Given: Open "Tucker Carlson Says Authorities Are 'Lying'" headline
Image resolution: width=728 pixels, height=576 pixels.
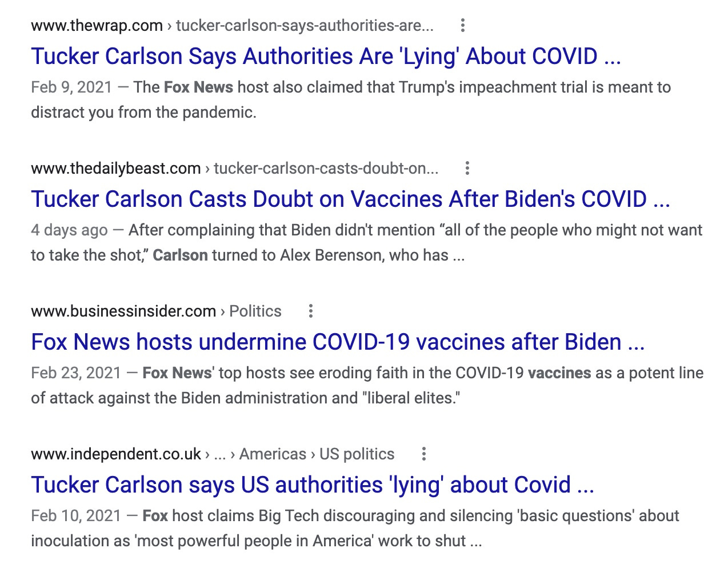Looking at the screenshot, I should pos(326,56).
